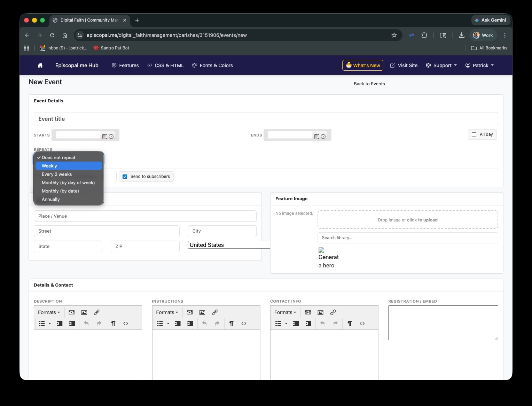The width and height of the screenshot is (532, 406).
Task: Open source code view in Instructions editor
Action: click(x=244, y=323)
